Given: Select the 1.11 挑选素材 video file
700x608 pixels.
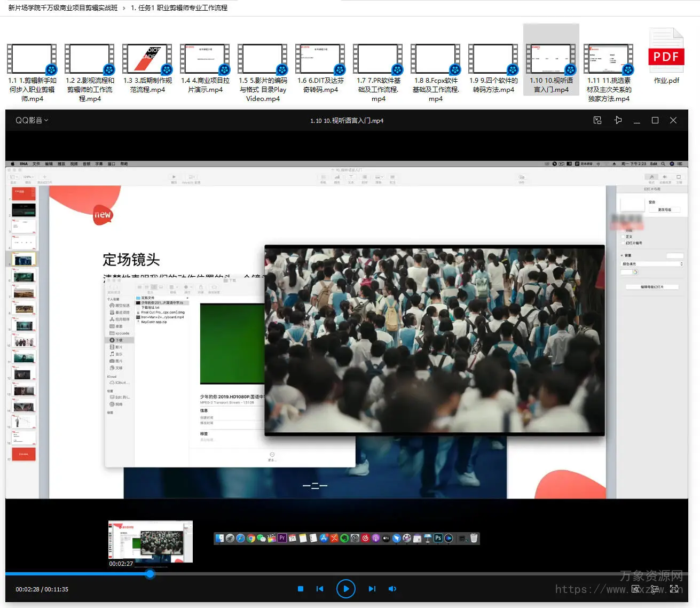Looking at the screenshot, I should (x=609, y=60).
